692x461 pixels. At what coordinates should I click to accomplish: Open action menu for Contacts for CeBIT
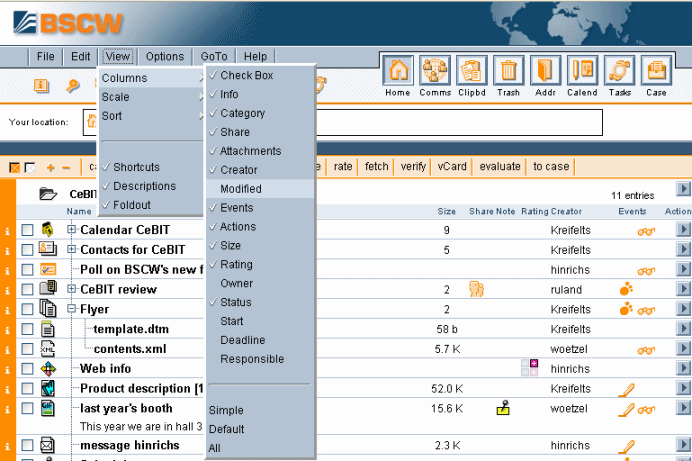pos(683,250)
